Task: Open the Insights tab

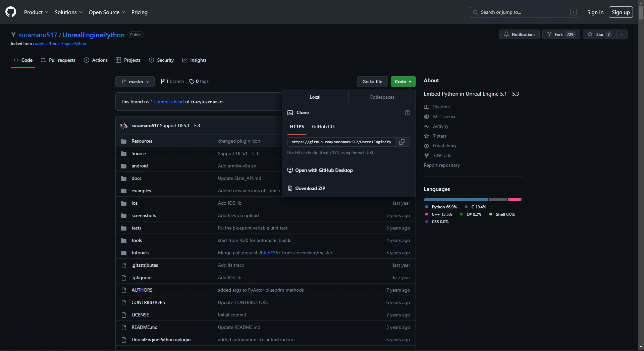Action: [194, 60]
